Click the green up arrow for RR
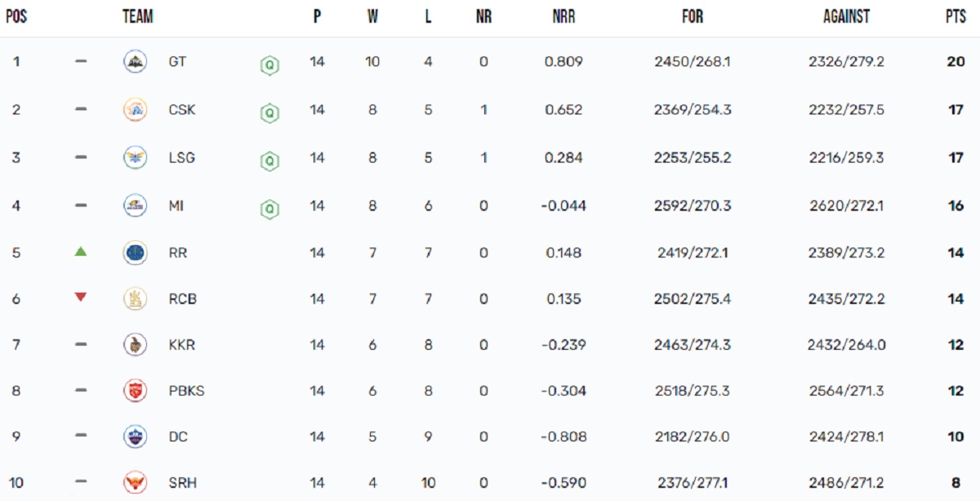Viewport: 980px width, 501px height. pyautogui.click(x=80, y=252)
